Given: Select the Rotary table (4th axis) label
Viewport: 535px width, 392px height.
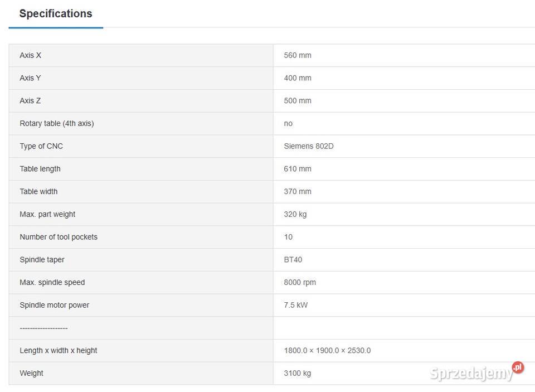Looking at the screenshot, I should point(57,123).
